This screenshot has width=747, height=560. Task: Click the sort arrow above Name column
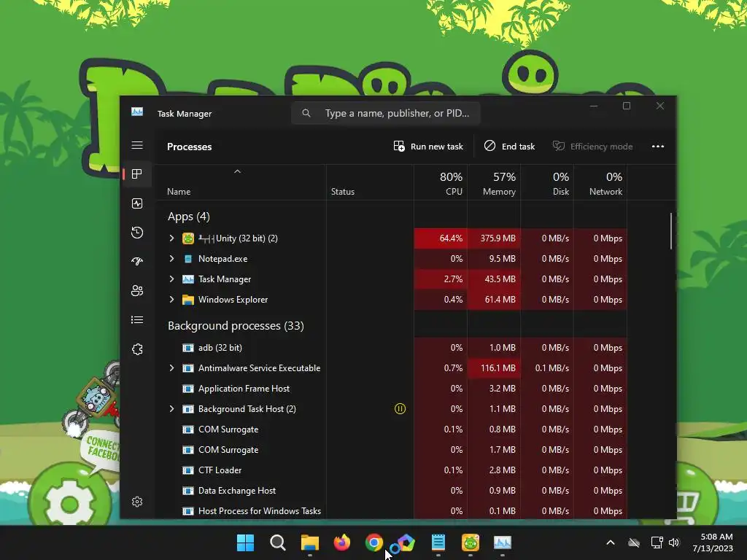pos(237,171)
